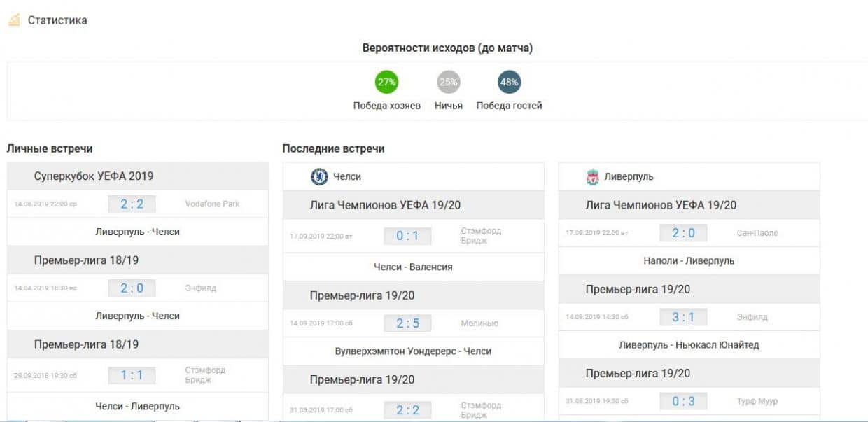The width and height of the screenshot is (868, 422).
Task: Click the 1:1 score dated 29.09.2018
Action: click(132, 375)
